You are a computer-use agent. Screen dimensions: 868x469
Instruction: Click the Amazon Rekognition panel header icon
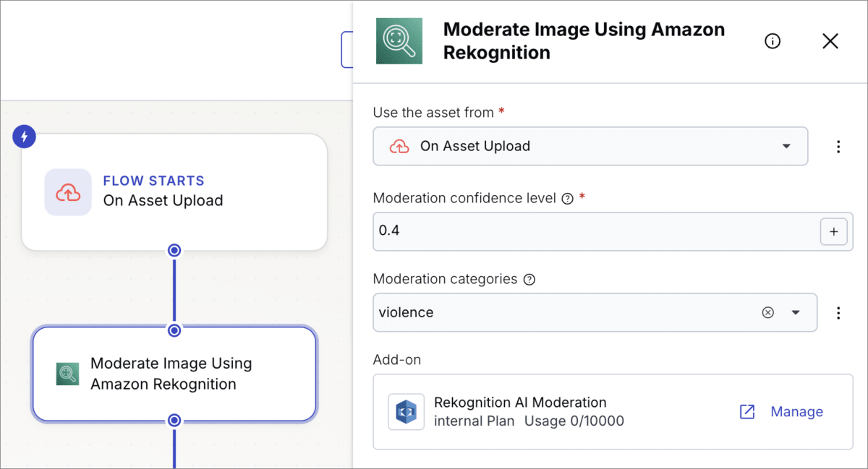(399, 40)
